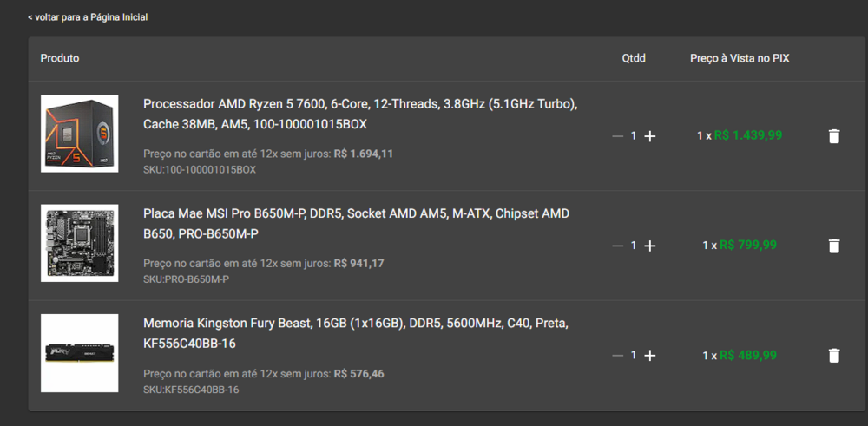Decrease quantity of Ryzen 5 7600 processor
Image resolution: width=868 pixels, height=426 pixels.
pyautogui.click(x=618, y=136)
